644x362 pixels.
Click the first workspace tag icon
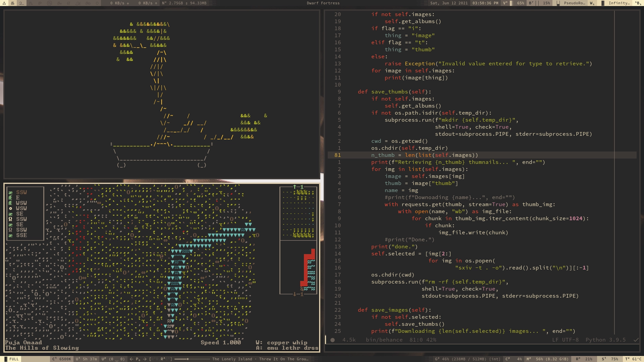[x=4, y=3]
